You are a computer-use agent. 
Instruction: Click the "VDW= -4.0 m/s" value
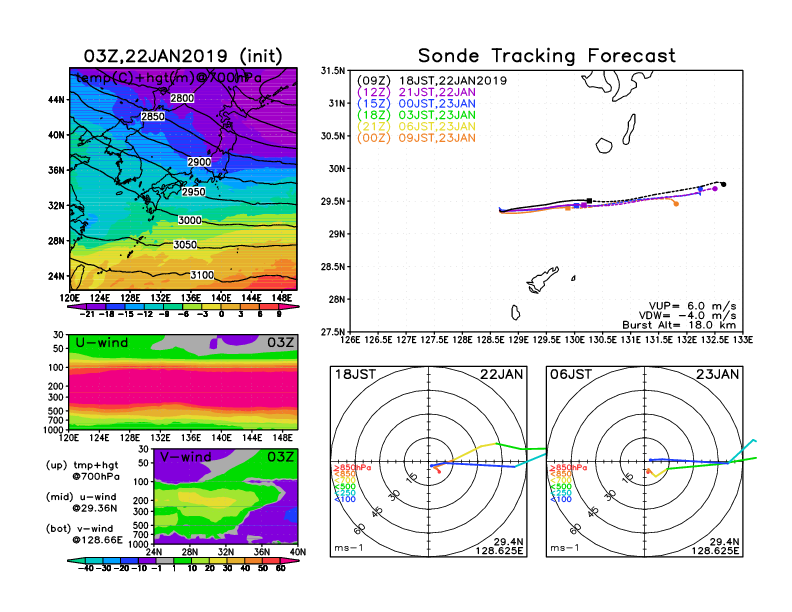687,316
